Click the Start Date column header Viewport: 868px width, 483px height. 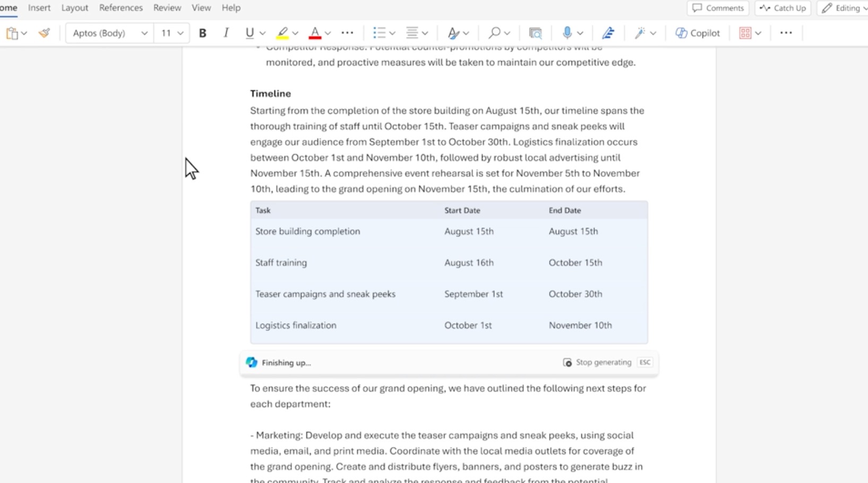pyautogui.click(x=462, y=210)
